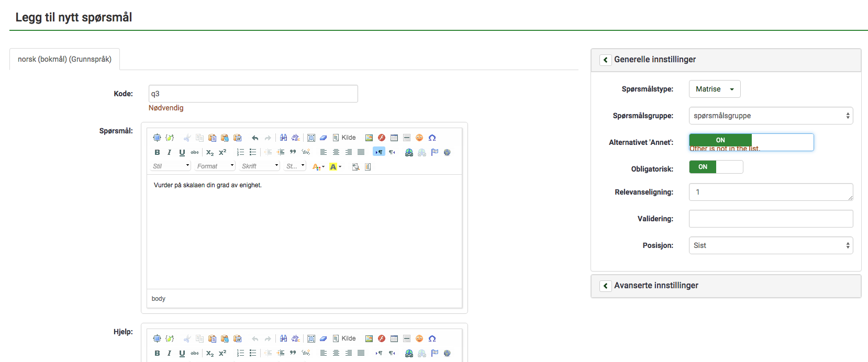Click into Spørsmål text editing area
The width and height of the screenshot is (868, 362).
pyautogui.click(x=304, y=232)
